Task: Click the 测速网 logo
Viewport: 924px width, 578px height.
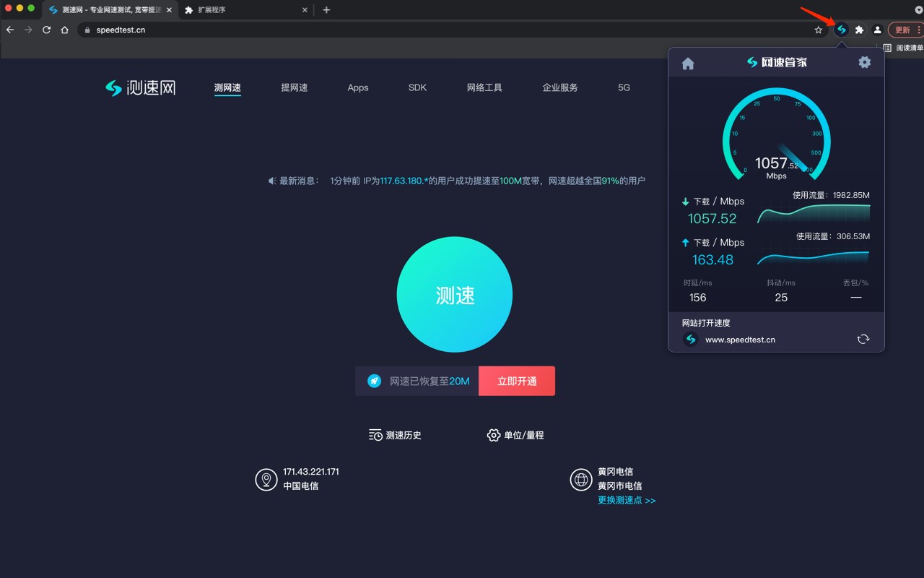Action: pos(141,87)
